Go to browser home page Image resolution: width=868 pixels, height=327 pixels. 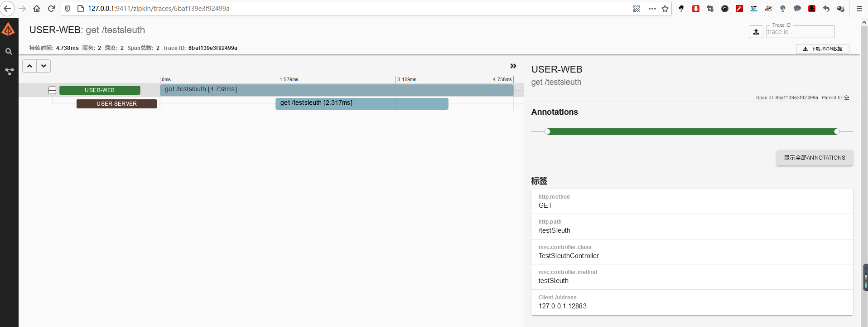[37, 9]
